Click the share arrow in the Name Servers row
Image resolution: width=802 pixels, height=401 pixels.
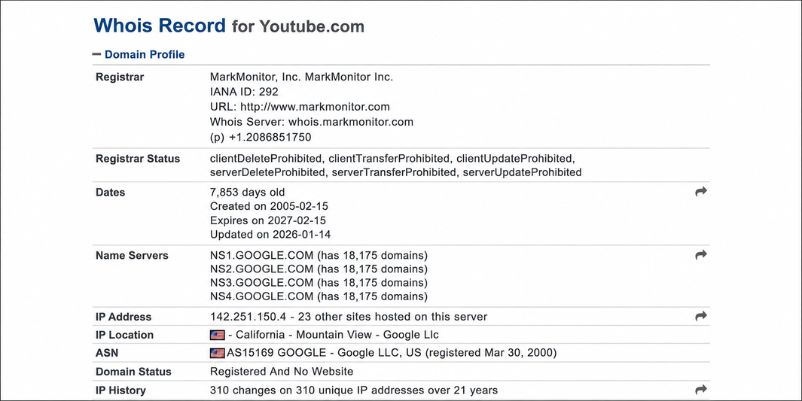(701, 254)
